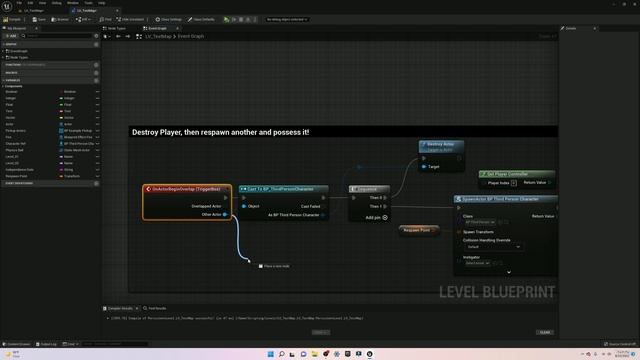Toggle visibility eye for Physics Ball variable
The image size is (640, 360).
tap(98, 150)
